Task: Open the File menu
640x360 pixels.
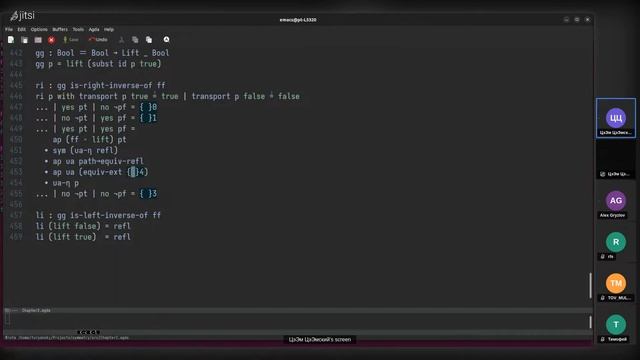Action: (x=9, y=29)
